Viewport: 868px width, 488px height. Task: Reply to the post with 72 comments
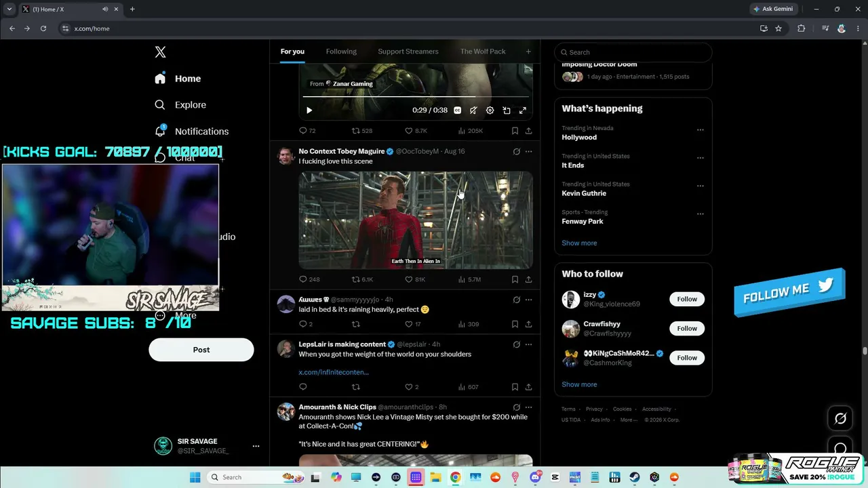click(307, 131)
